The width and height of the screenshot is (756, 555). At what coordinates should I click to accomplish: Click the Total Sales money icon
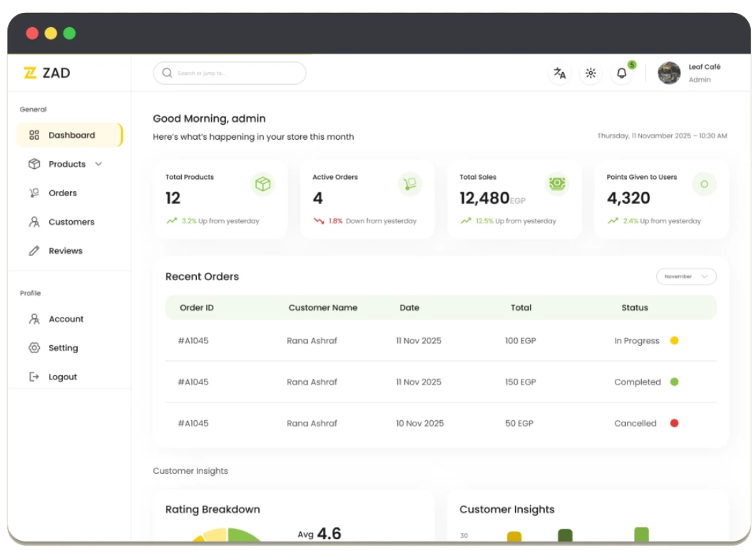click(x=557, y=184)
